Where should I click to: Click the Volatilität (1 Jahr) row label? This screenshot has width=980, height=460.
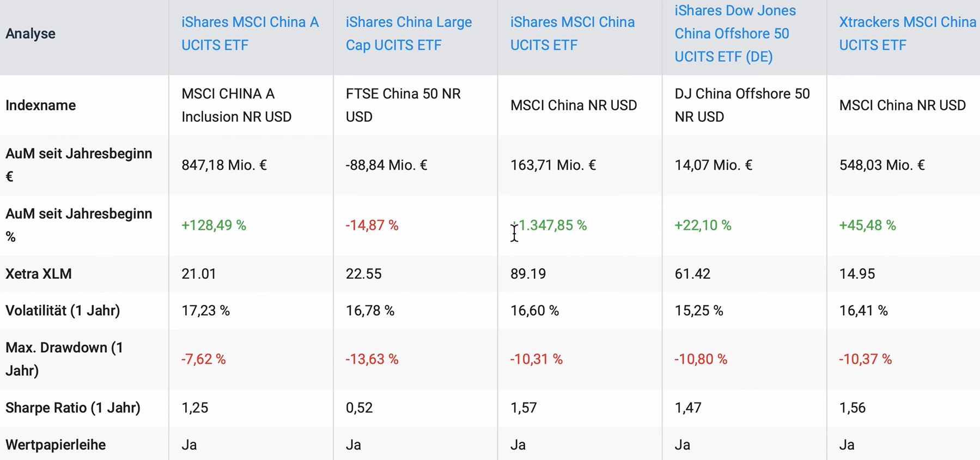click(63, 311)
